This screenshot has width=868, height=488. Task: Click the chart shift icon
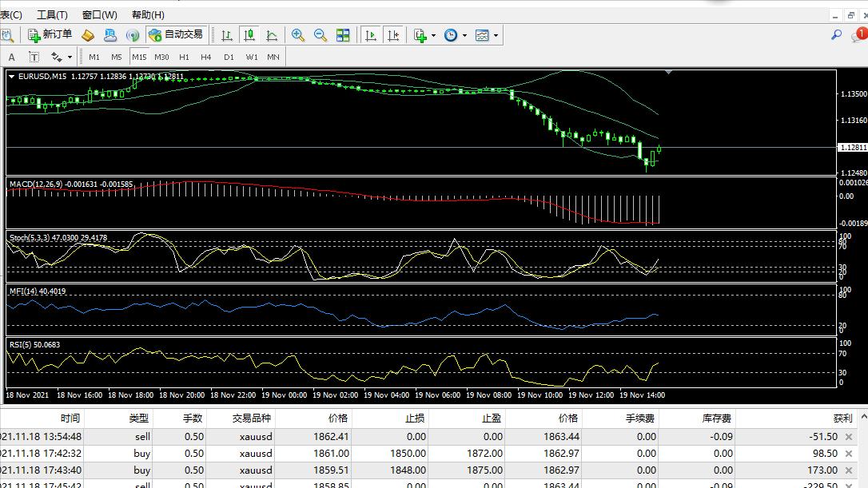click(393, 35)
